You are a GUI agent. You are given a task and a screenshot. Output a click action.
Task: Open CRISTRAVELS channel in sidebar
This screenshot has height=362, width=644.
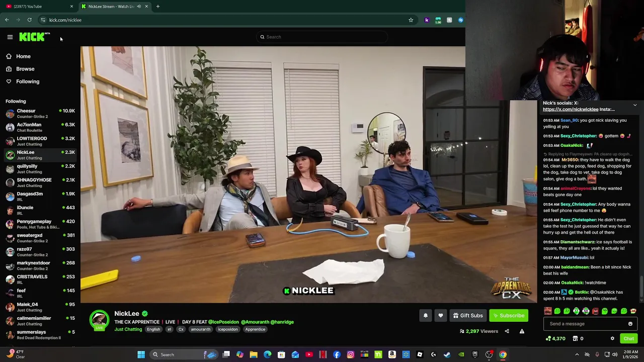pos(40,280)
